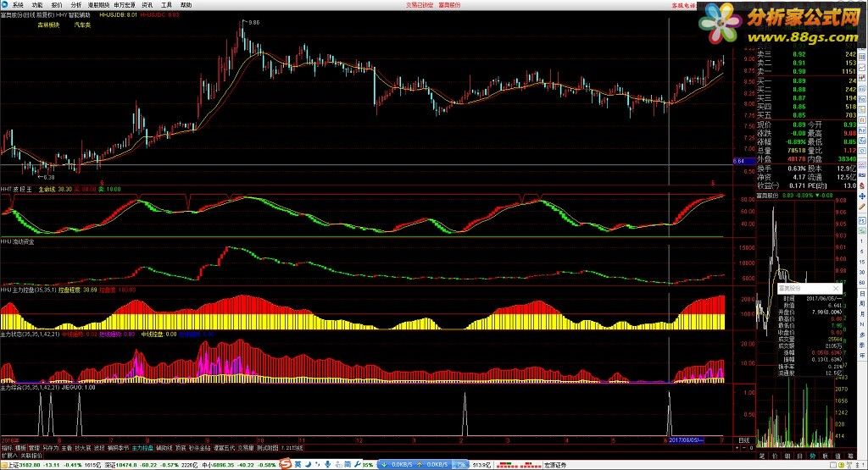Click the moon icon in input bar
Viewport: 868px width, 470px height.
tap(307, 464)
